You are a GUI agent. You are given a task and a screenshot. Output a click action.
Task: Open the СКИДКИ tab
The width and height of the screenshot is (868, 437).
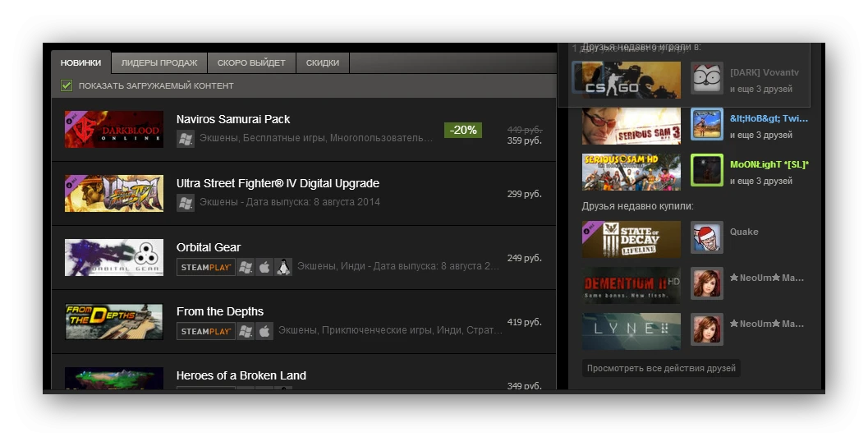[322, 62]
